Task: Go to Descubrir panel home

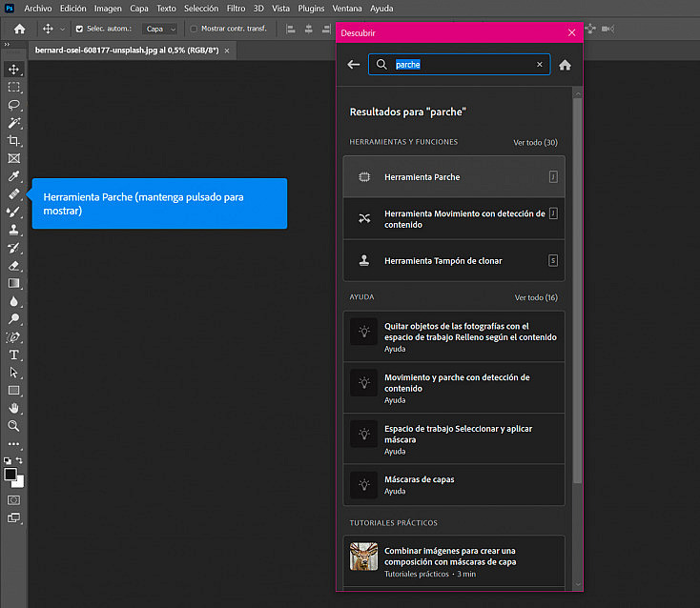Action: pyautogui.click(x=565, y=65)
